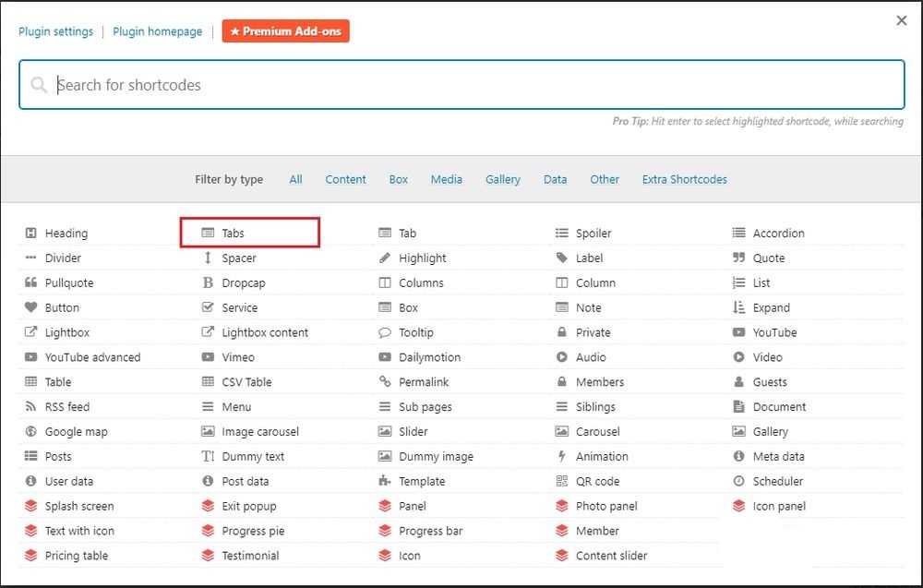Choose the Scheduler clock icon
This screenshot has height=588, width=923.
(x=738, y=481)
